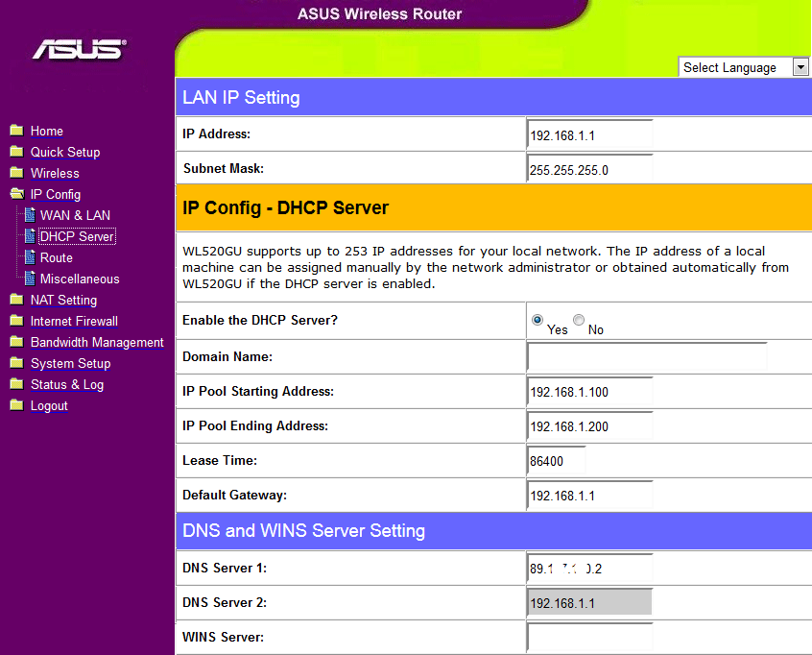Image resolution: width=812 pixels, height=655 pixels.
Task: Open the Select Language dropdown
Action: (x=743, y=67)
